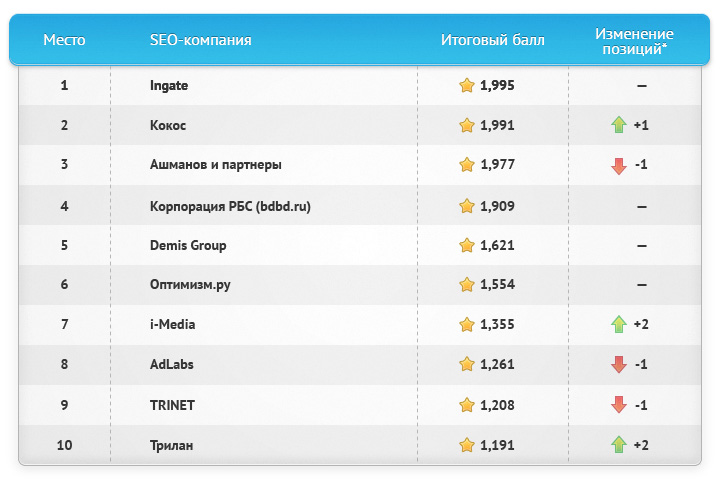720x486 pixels.
Task: Click the red down arrow for TRINET
Action: 618,405
